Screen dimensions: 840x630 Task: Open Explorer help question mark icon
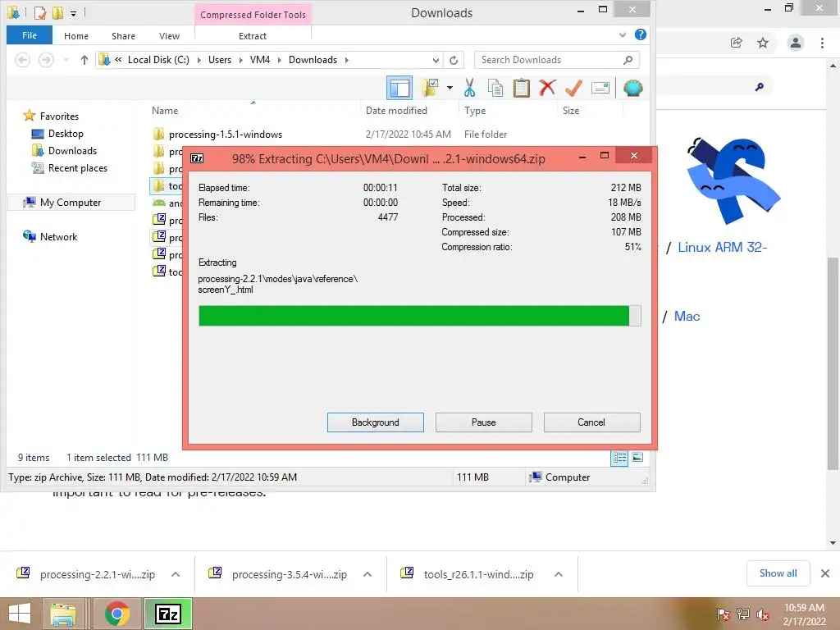[x=640, y=34]
